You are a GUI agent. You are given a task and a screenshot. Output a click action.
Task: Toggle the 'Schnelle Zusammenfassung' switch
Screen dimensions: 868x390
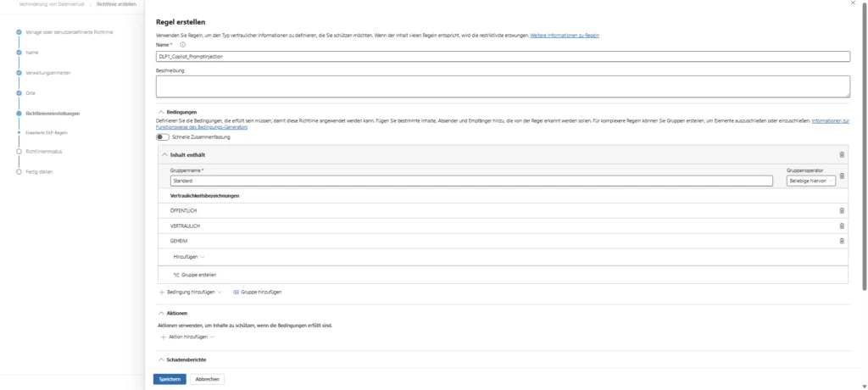162,137
